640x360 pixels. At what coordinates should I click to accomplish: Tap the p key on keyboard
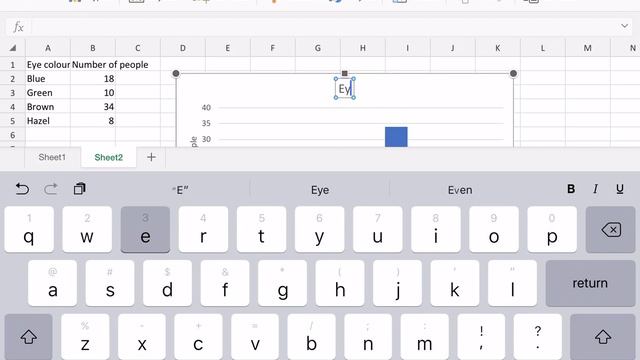(552, 229)
